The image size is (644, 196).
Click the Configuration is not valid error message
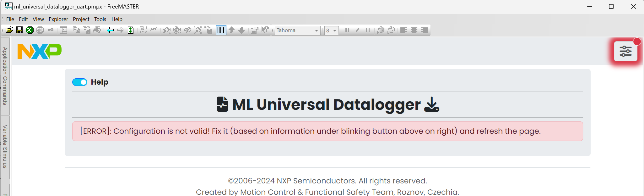coord(327,131)
